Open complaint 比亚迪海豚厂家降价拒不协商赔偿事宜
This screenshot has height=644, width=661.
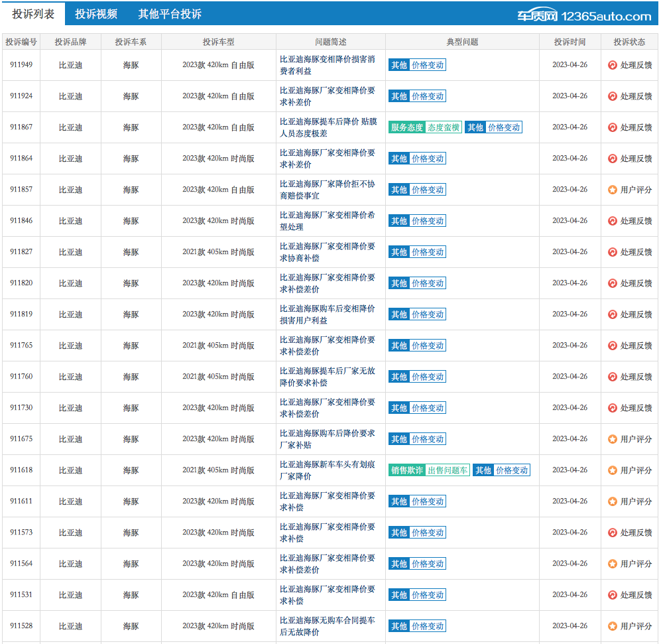328,190
